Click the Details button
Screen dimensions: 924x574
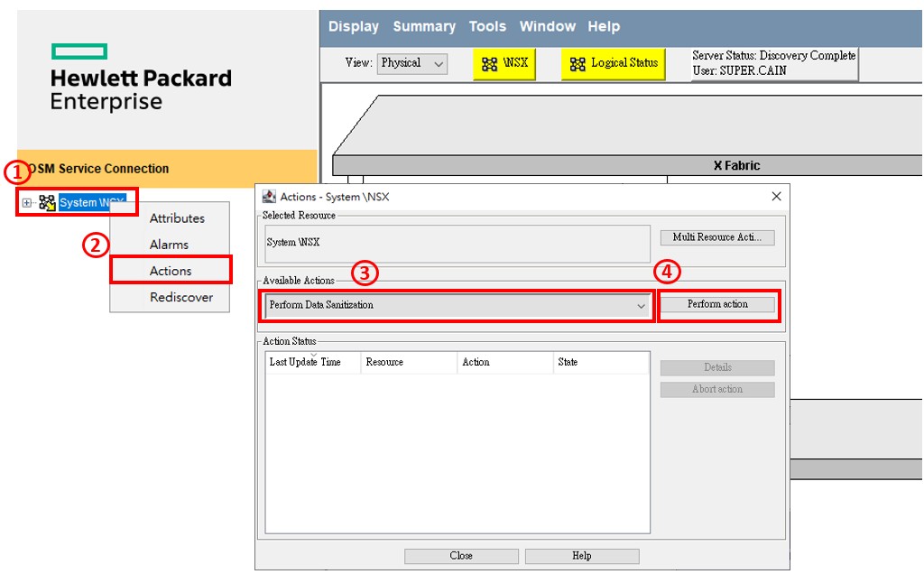(717, 367)
